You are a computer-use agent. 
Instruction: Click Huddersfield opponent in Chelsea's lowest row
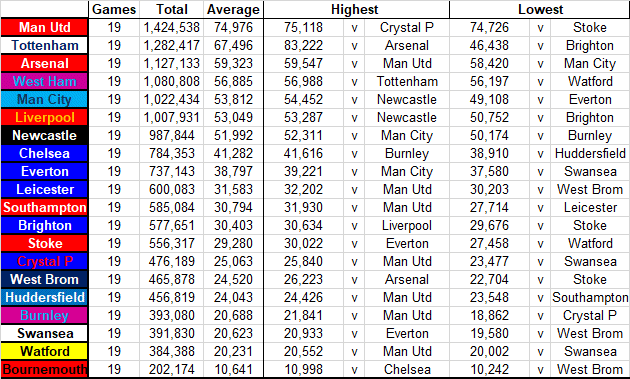[x=590, y=154]
